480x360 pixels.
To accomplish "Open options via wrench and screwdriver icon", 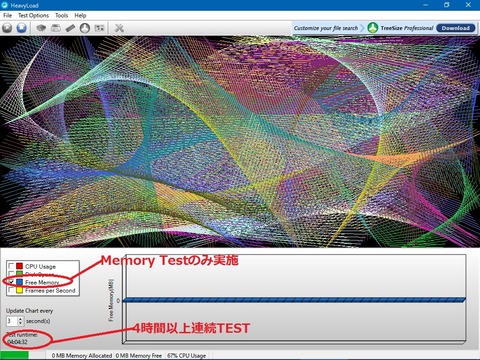I will (x=119, y=28).
